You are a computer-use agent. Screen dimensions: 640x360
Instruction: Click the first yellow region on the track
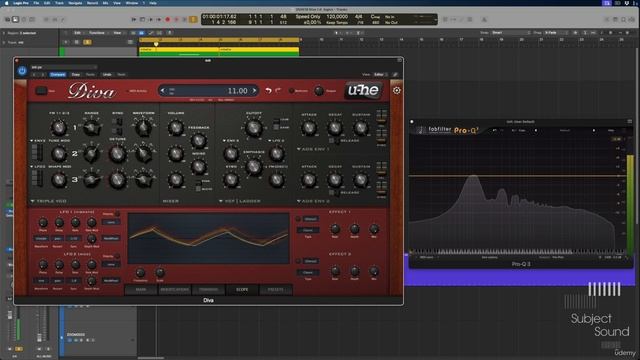pos(179,51)
